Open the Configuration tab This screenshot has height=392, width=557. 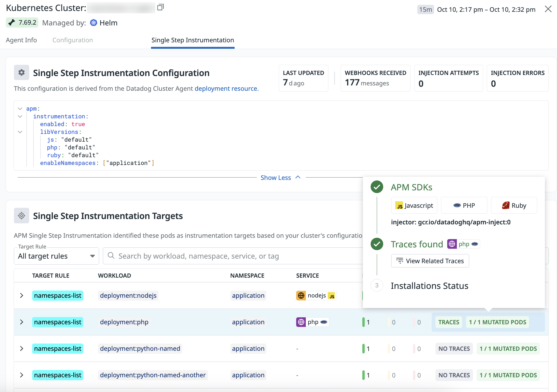73,40
